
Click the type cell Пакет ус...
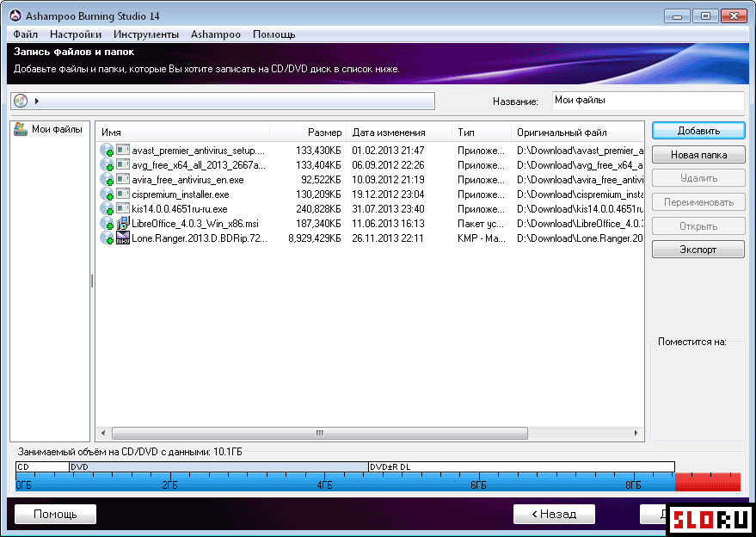(x=481, y=224)
